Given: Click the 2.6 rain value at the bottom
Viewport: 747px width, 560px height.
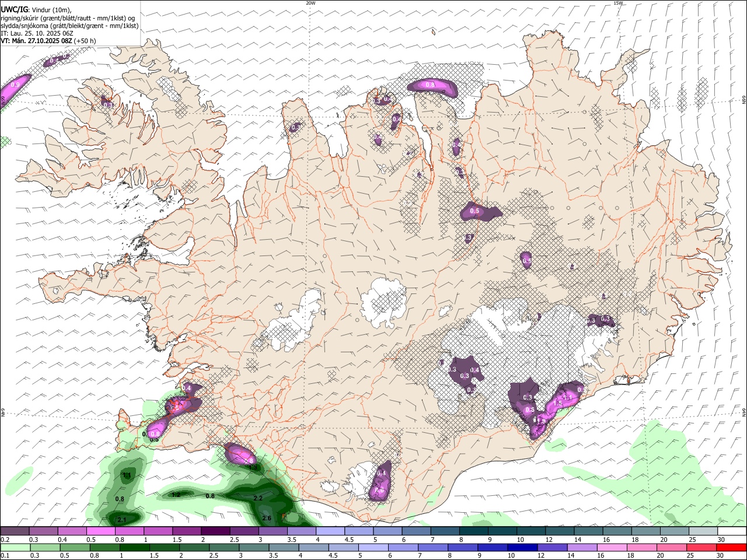Looking at the screenshot, I should click(267, 519).
